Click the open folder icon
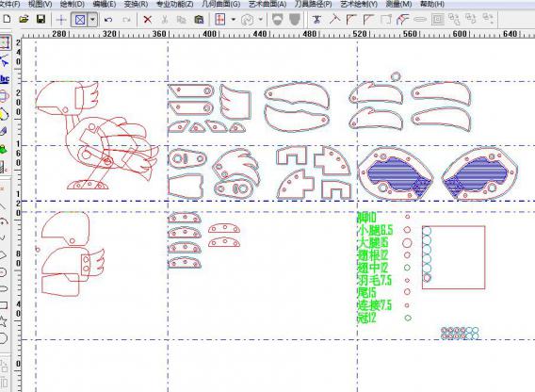 [x=24, y=19]
